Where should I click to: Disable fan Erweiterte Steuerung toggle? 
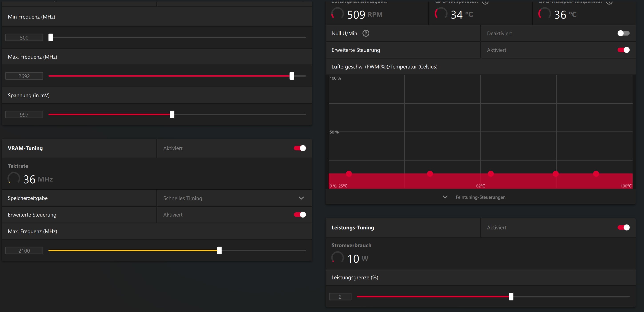(x=623, y=50)
